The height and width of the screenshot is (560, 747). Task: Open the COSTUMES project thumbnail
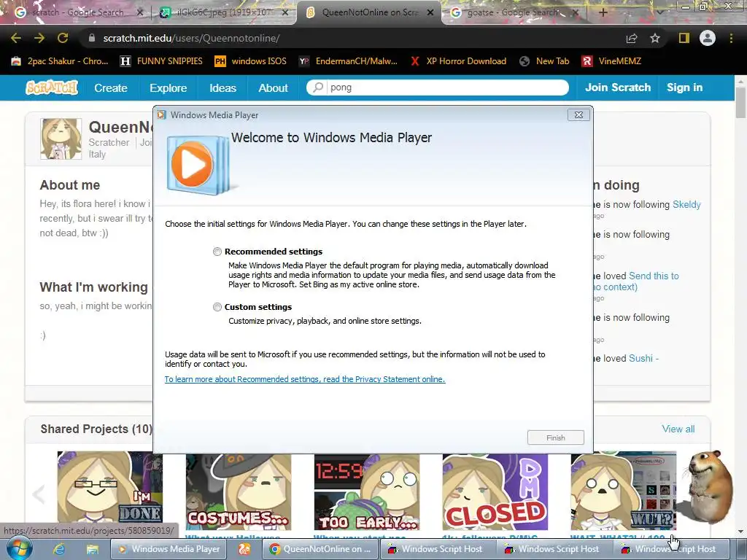[239, 491]
